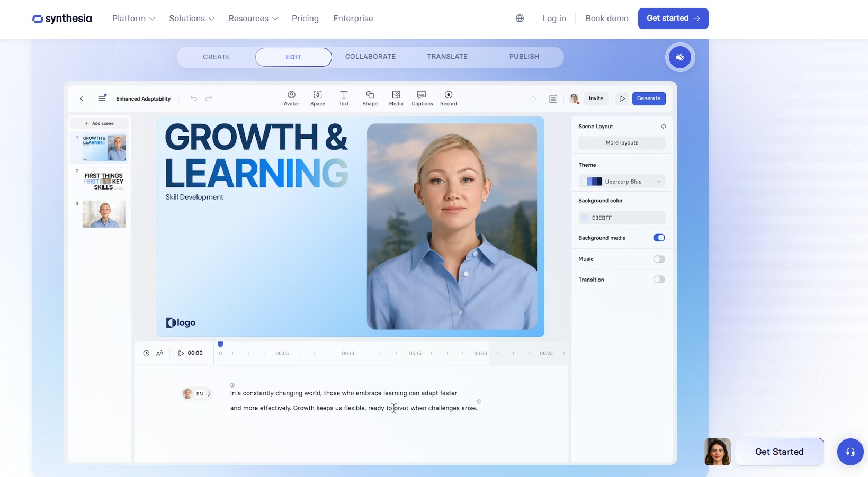The image size is (868, 477).
Task: Click the Skill Development subtitle on canvas
Action: click(x=194, y=197)
